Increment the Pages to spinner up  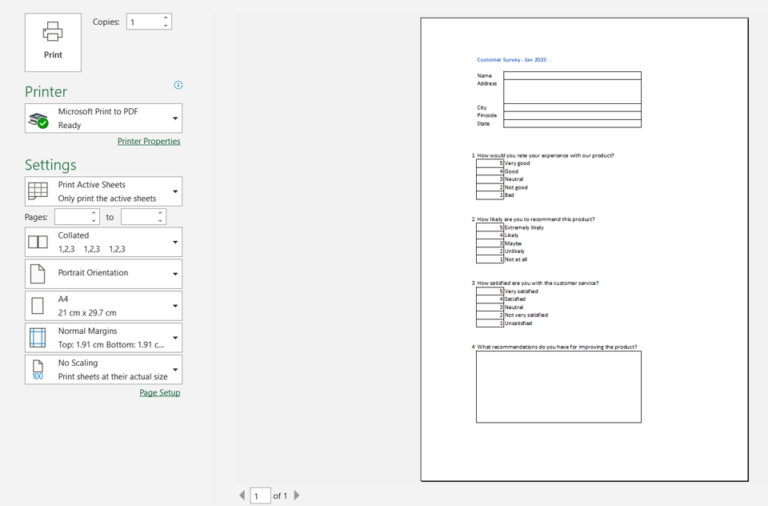160,213
